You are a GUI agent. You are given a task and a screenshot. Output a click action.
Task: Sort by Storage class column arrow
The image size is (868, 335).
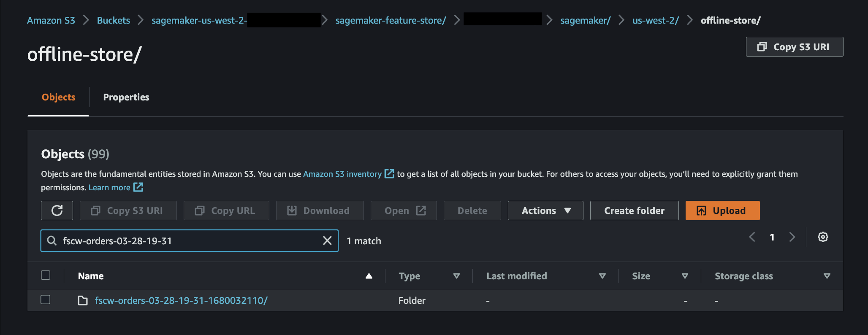pyautogui.click(x=827, y=276)
